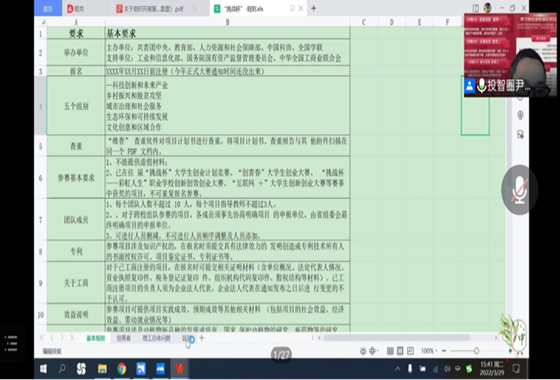Open the location pin icon in sidebar
This screenshot has width=560, height=380.
520,115
